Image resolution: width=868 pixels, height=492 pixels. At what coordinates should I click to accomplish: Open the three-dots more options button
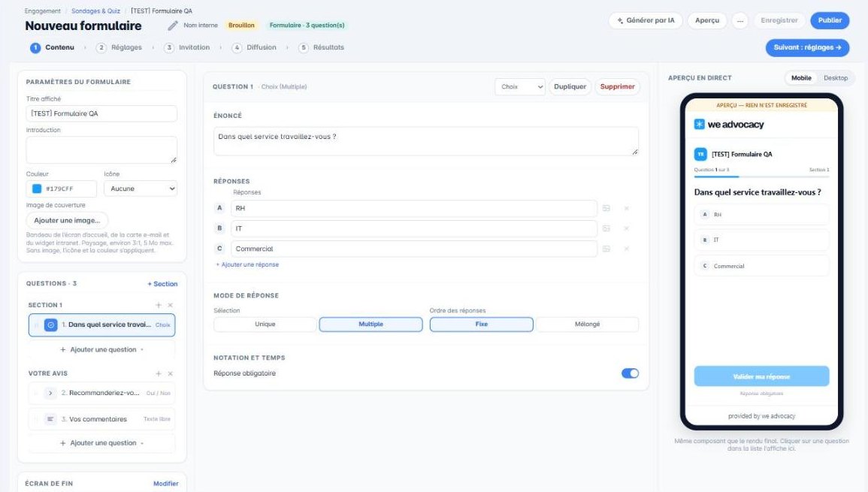[x=740, y=20]
